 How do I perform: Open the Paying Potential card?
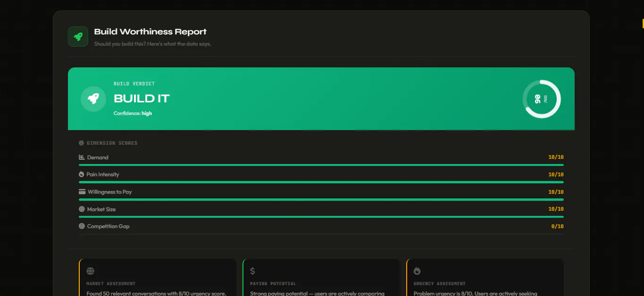click(321, 278)
